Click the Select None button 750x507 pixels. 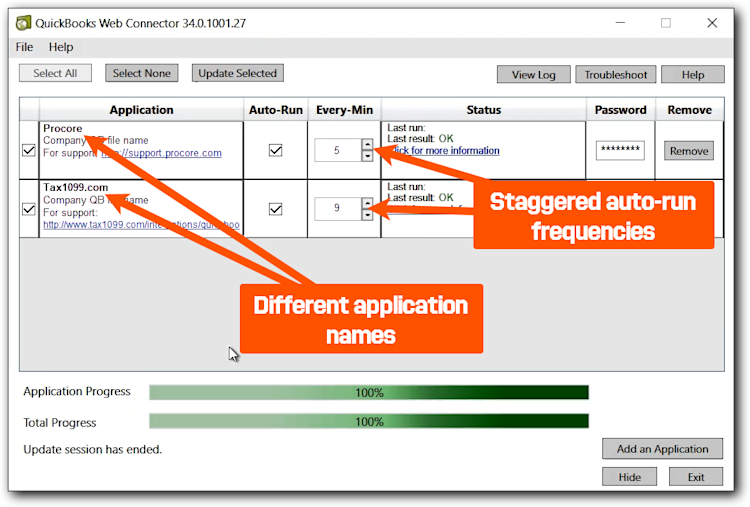click(x=142, y=73)
